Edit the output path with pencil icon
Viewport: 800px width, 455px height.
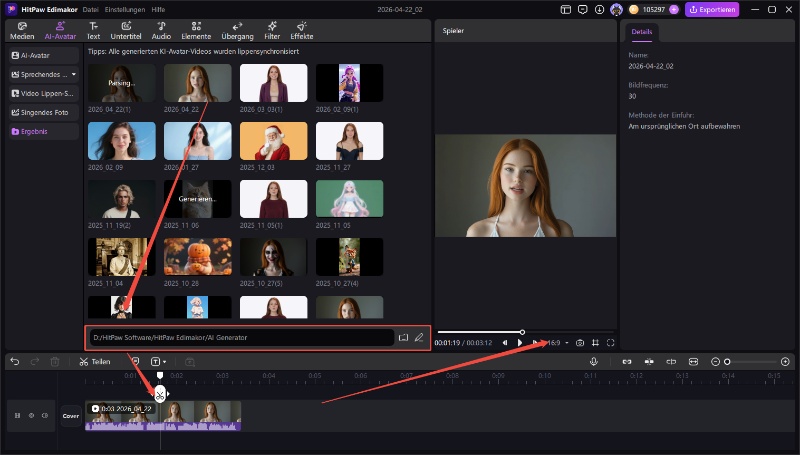(x=419, y=337)
